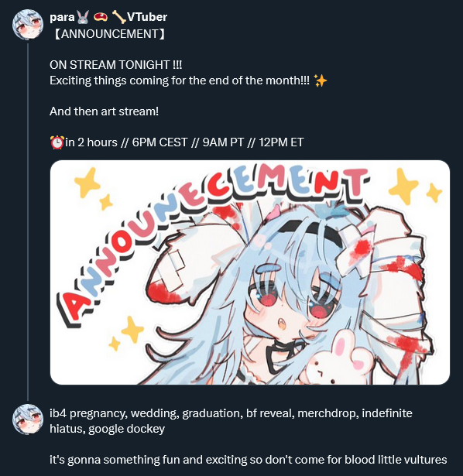This screenshot has width=463, height=476.
Task: Click the large yellow star at the image's top right
Action: click(x=403, y=187)
